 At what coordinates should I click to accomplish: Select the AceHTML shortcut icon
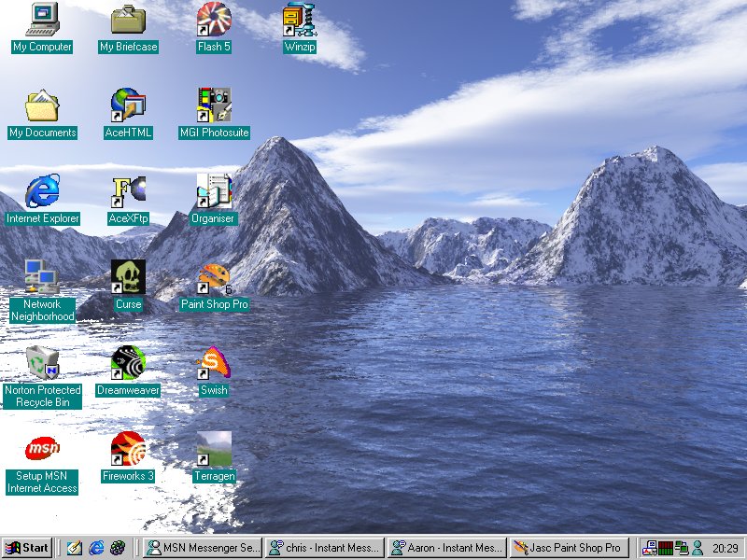click(128, 105)
